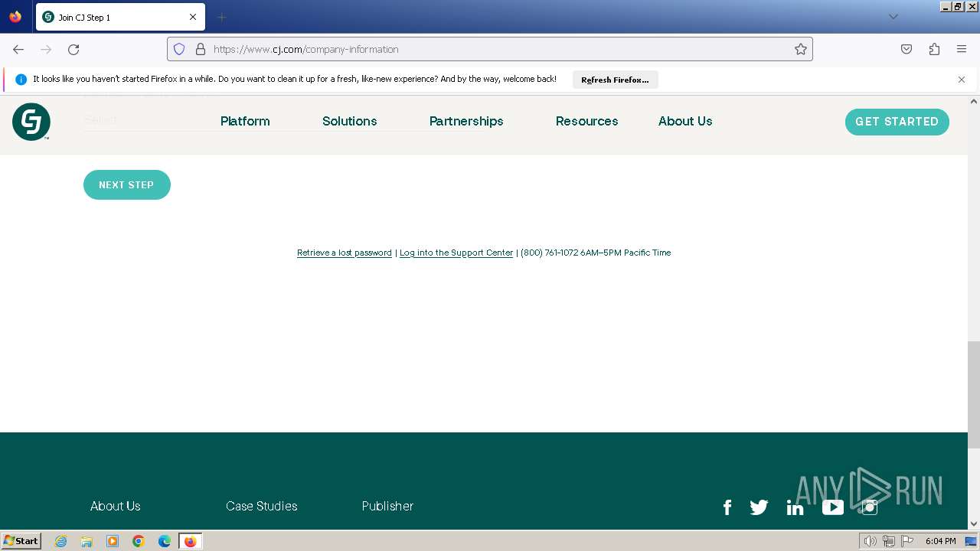The image size is (980, 551).
Task: Click the padlock site security icon
Action: [x=201, y=49]
